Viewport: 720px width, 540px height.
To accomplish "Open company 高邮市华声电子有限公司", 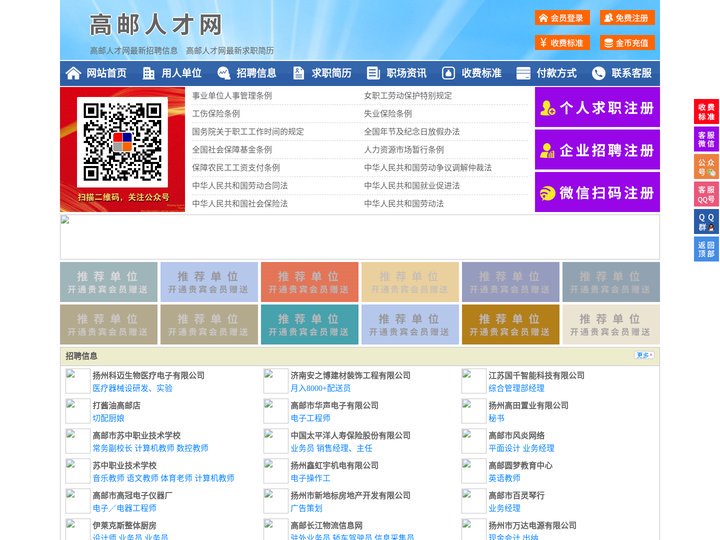I will pyautogui.click(x=334, y=405).
